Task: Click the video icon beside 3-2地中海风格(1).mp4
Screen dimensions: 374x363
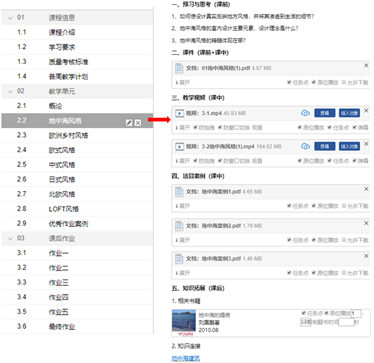Action: pos(179,146)
